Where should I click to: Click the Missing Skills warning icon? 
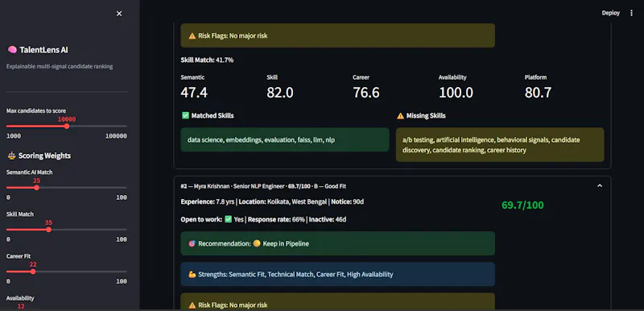tap(400, 116)
